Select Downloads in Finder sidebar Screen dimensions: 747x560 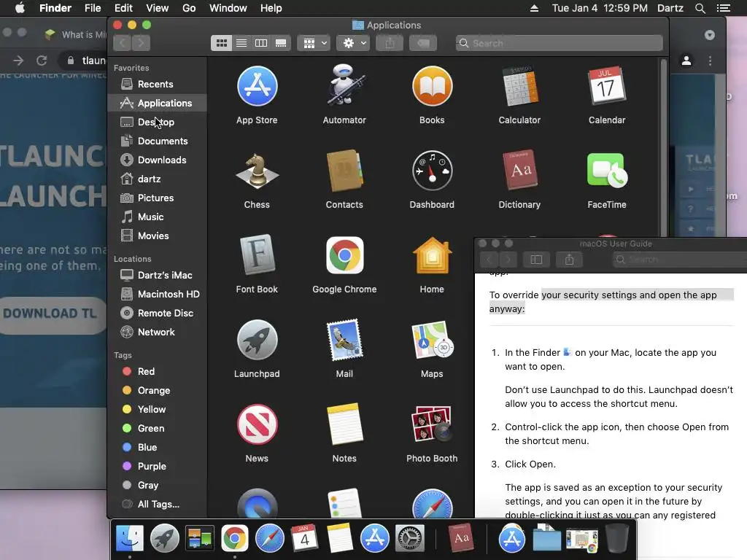coord(157,160)
